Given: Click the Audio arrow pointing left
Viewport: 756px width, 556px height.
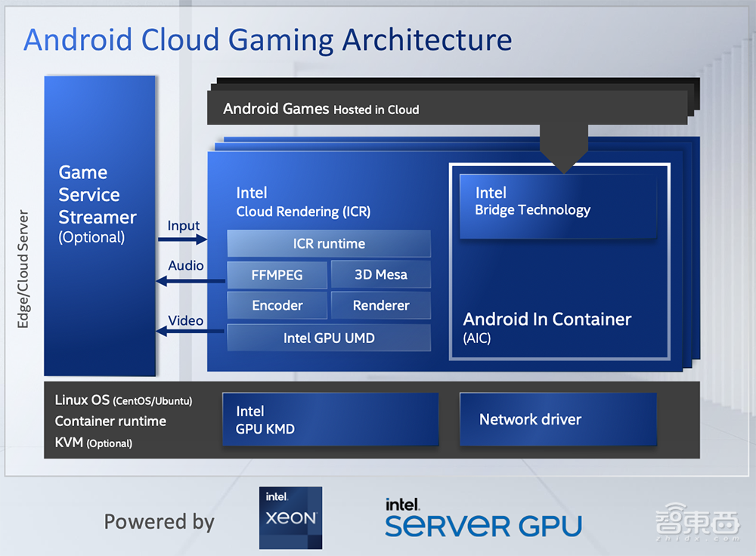Looking at the screenshot, I should pyautogui.click(x=191, y=281).
